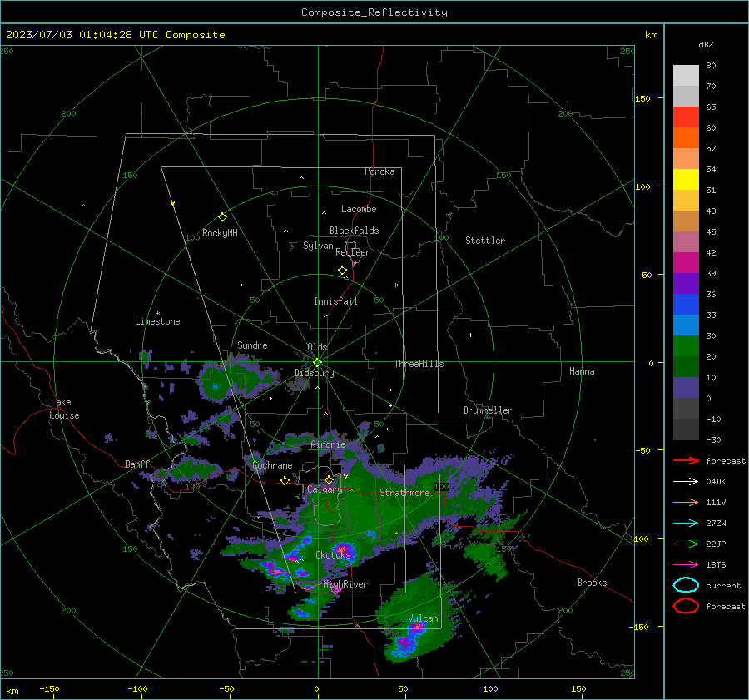Click the Ponoka label
This screenshot has height=700, width=749.
[379, 171]
